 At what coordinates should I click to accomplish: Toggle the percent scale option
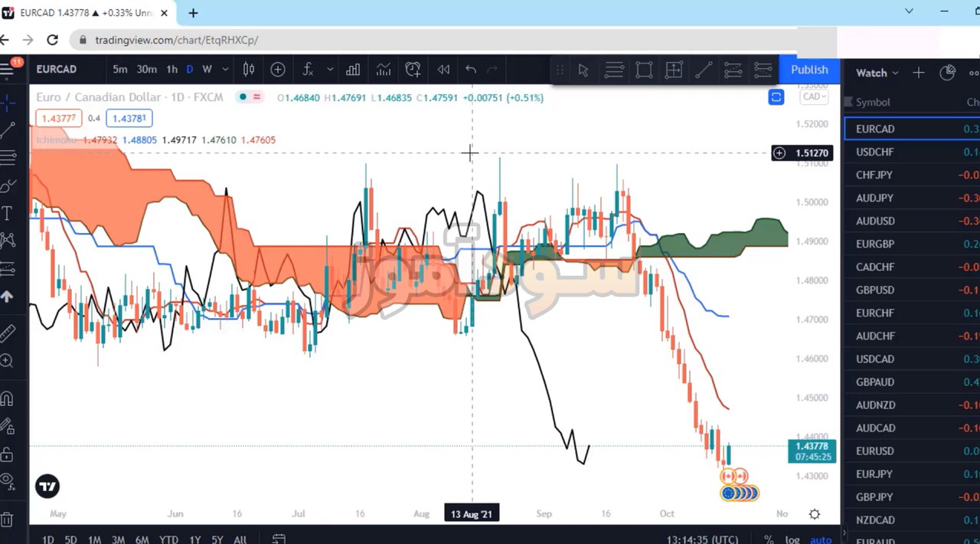(x=769, y=539)
